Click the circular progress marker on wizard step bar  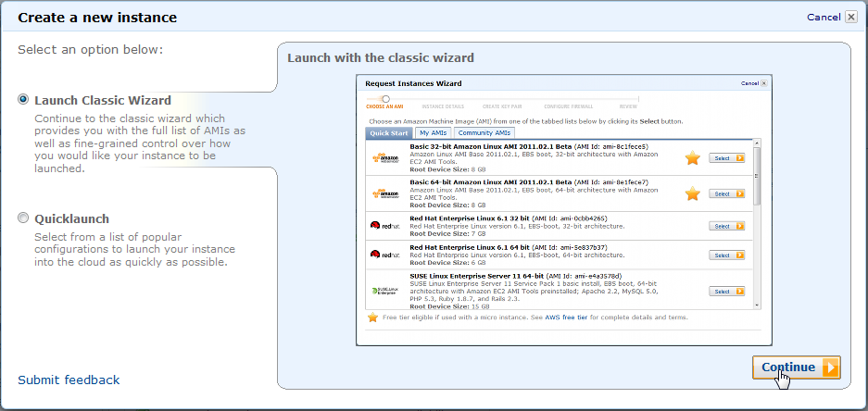(x=386, y=99)
